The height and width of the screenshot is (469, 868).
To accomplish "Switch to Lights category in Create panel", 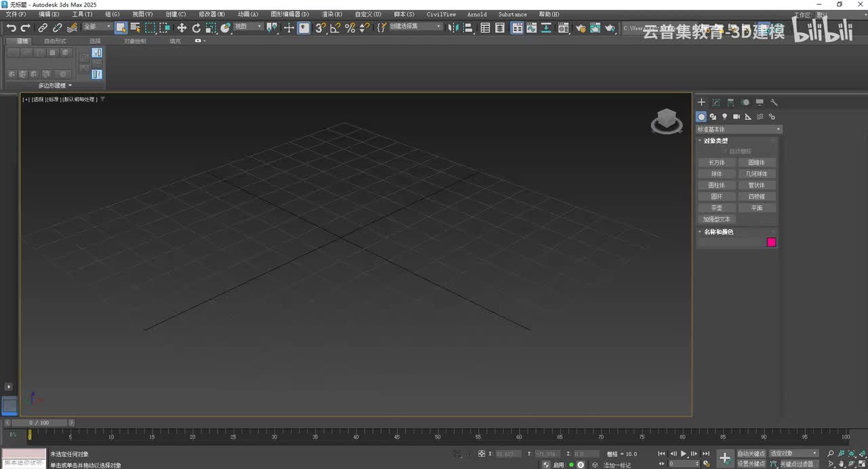I will (724, 117).
